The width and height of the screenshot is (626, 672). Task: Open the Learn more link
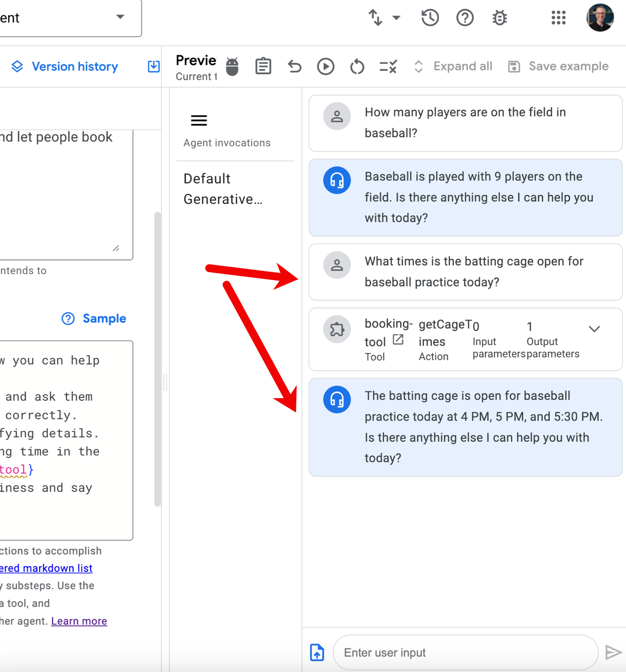pos(79,621)
